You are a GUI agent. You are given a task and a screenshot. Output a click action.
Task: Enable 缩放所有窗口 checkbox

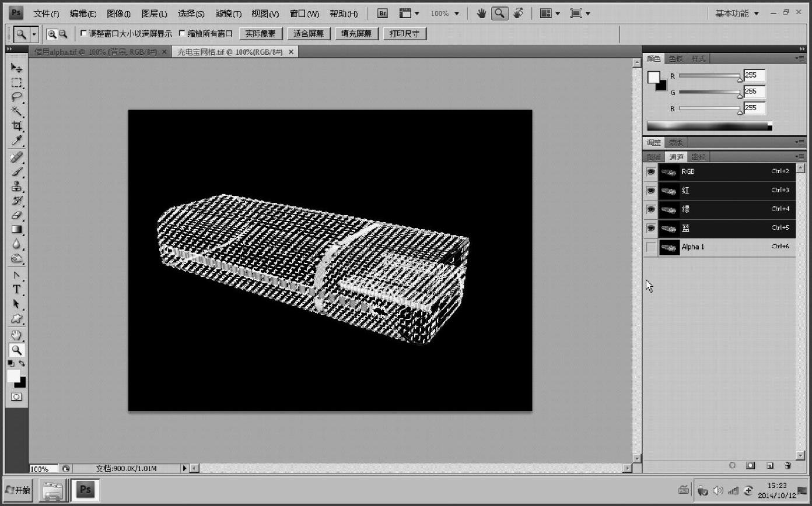tap(182, 34)
